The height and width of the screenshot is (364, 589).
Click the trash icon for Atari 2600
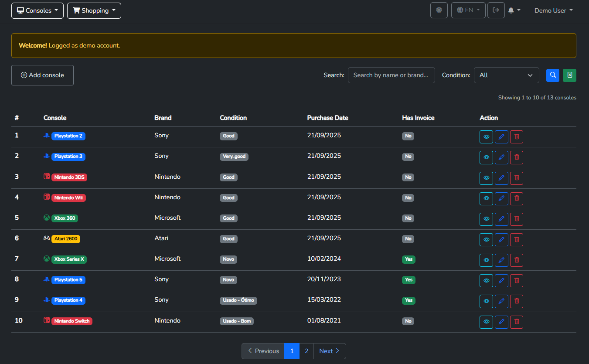pyautogui.click(x=517, y=239)
